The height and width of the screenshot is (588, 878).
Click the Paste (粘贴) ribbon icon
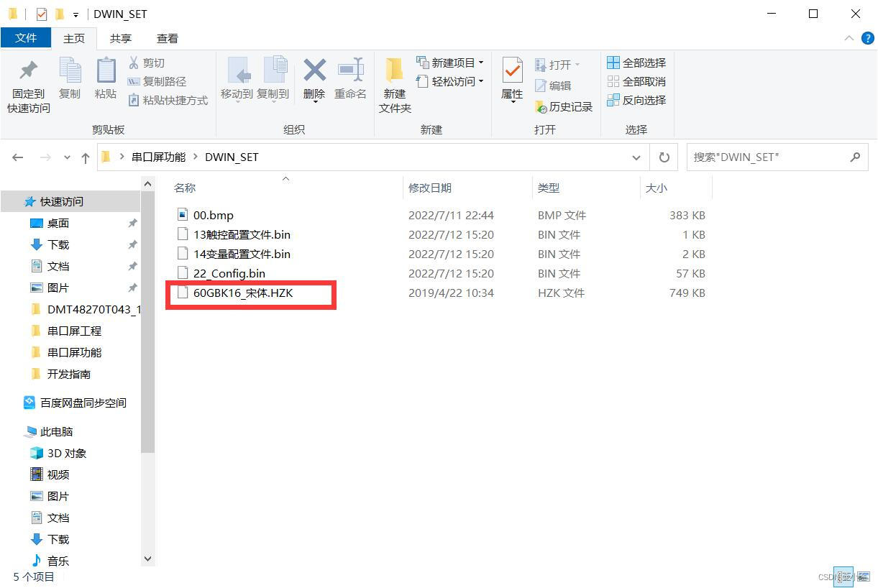click(x=106, y=70)
